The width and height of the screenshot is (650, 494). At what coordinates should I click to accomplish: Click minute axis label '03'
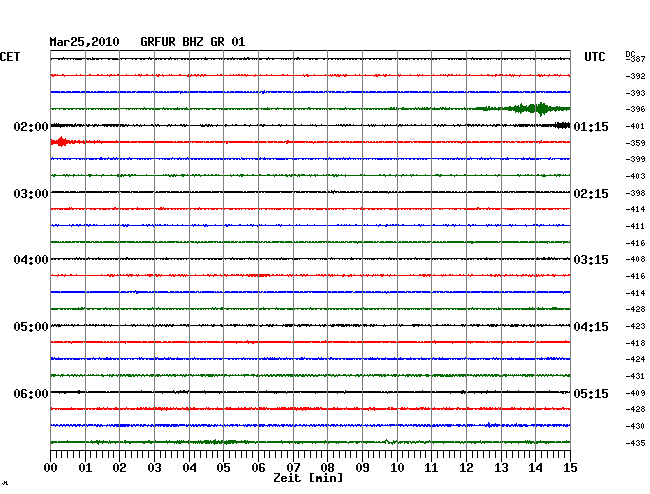[x=154, y=468]
